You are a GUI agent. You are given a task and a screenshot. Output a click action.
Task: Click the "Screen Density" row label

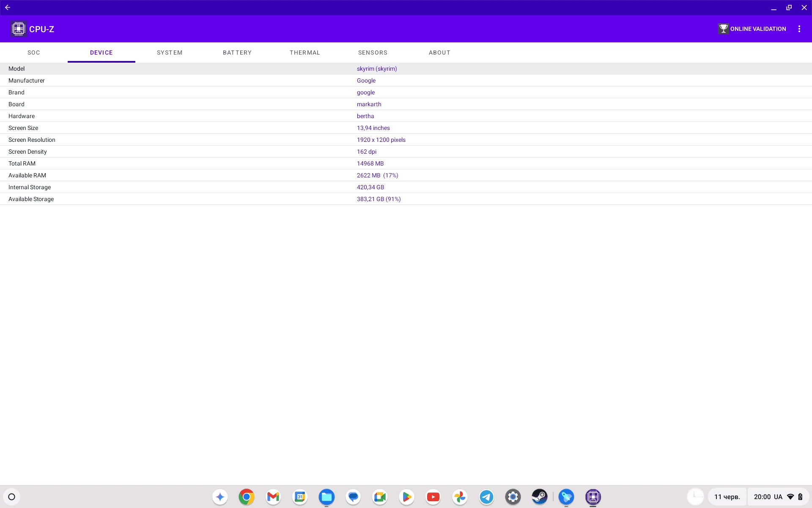coord(27,152)
